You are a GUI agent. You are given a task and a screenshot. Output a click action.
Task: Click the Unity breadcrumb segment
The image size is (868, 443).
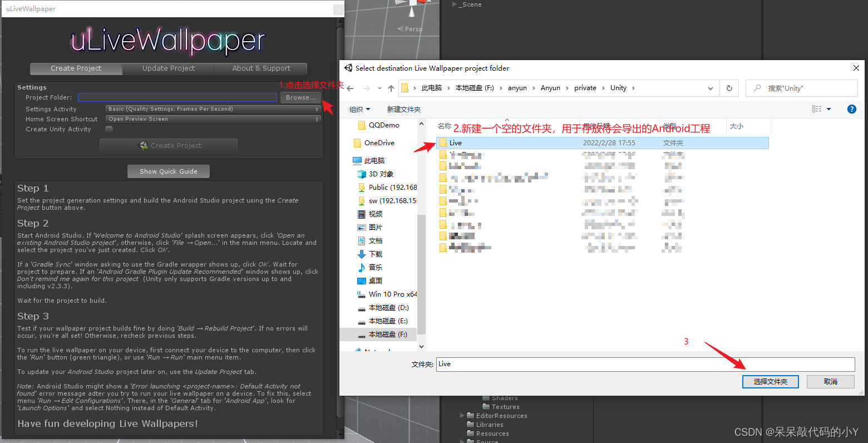point(618,88)
